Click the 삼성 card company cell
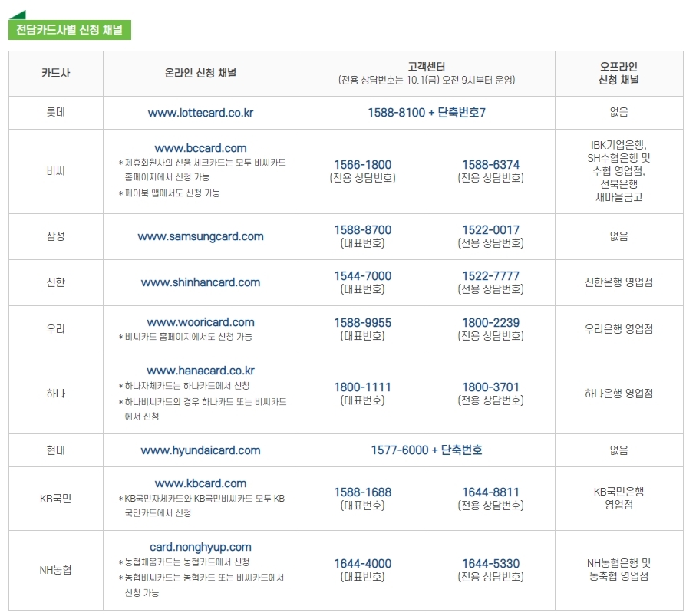Image resolution: width=696 pixels, height=616 pixels. point(56,236)
